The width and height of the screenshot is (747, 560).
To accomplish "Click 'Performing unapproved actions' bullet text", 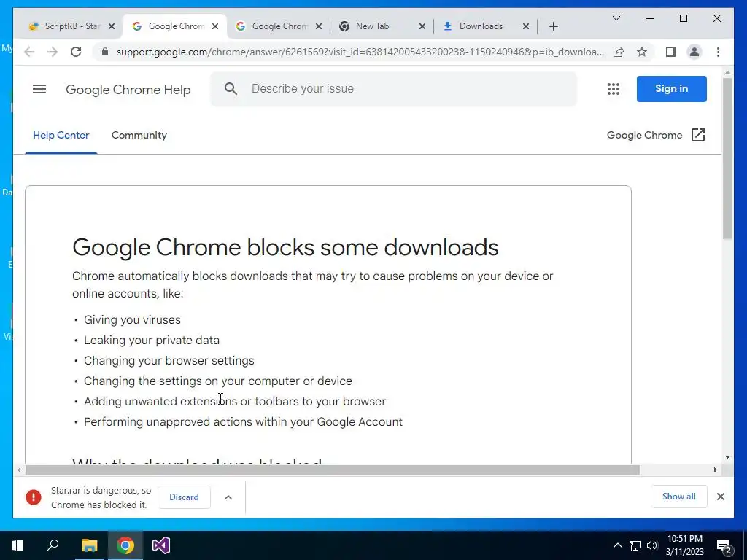I will [x=243, y=422].
